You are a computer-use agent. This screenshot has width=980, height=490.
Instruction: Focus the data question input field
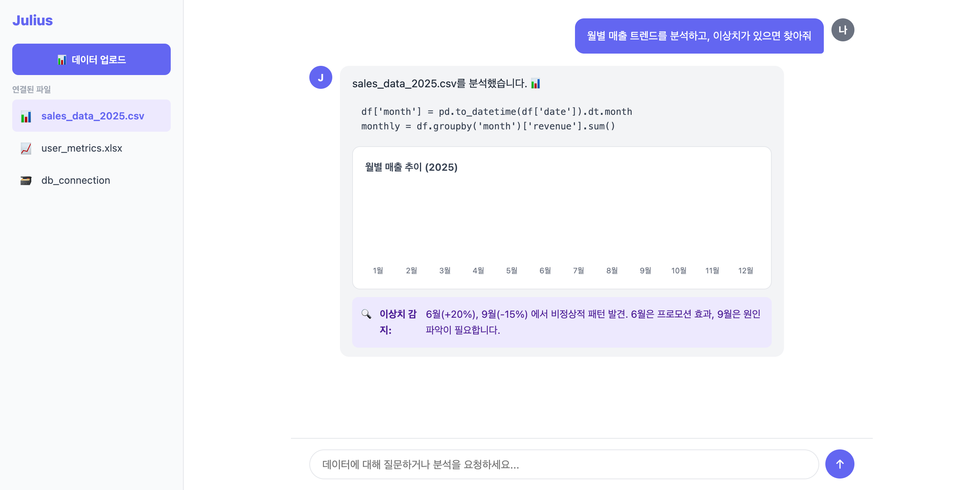pos(564,464)
